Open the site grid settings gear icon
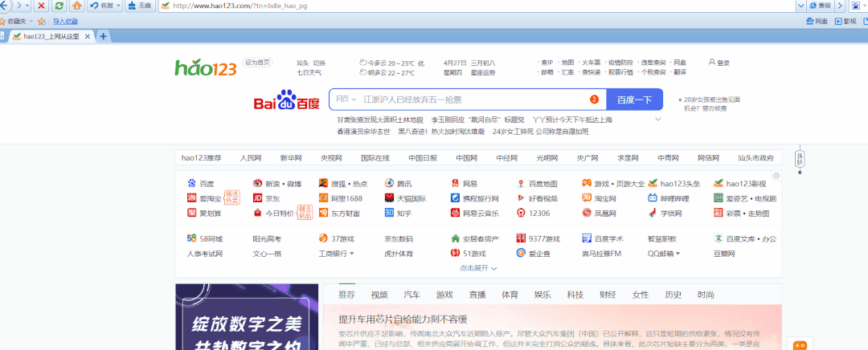 tap(776, 175)
